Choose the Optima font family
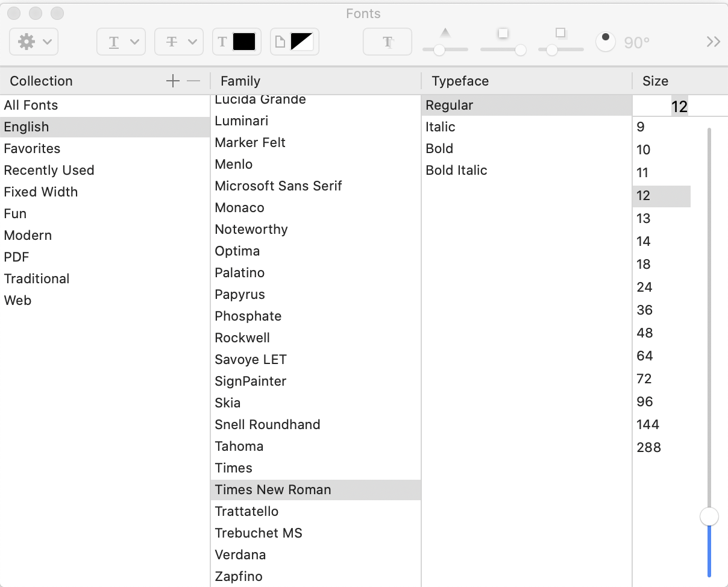This screenshot has height=587, width=728. (x=316, y=251)
